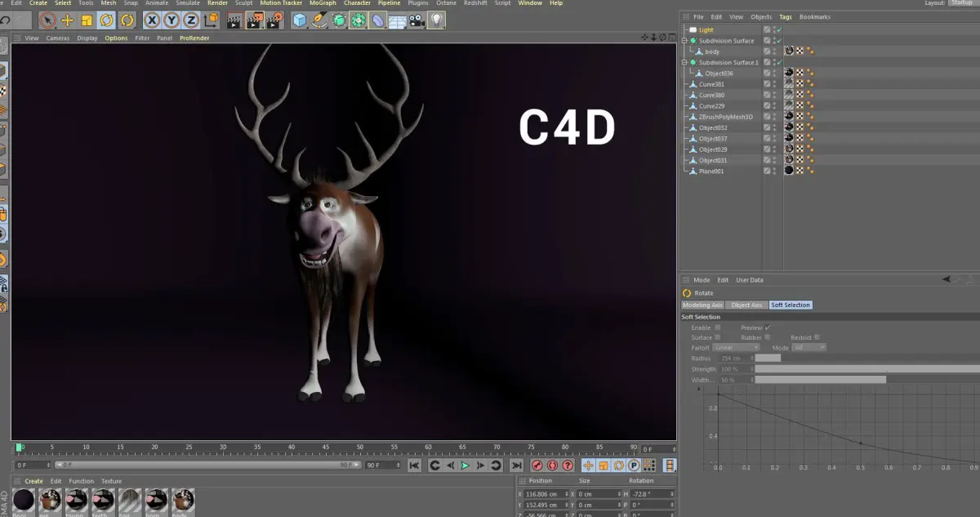Click the Subdivision Surface generator icon
The image size is (980, 517).
tap(338, 20)
